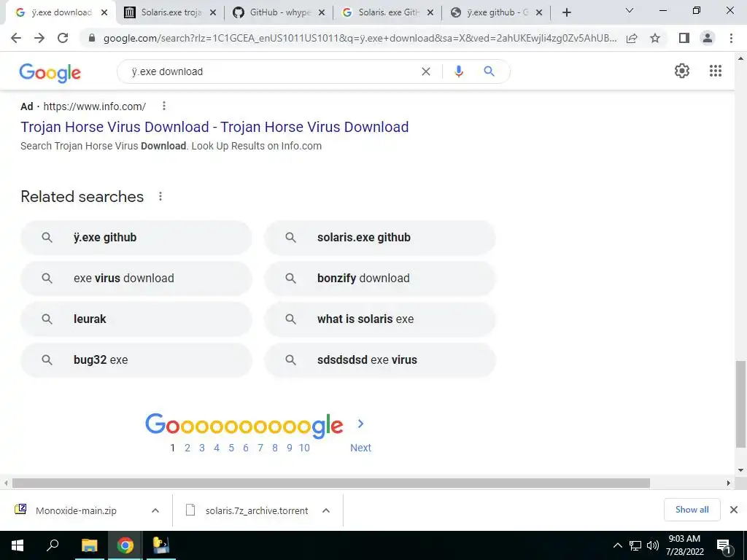Screen dimensions: 747x560
Task: Open the solaris.7z_archive.torrent download
Action: tap(257, 510)
